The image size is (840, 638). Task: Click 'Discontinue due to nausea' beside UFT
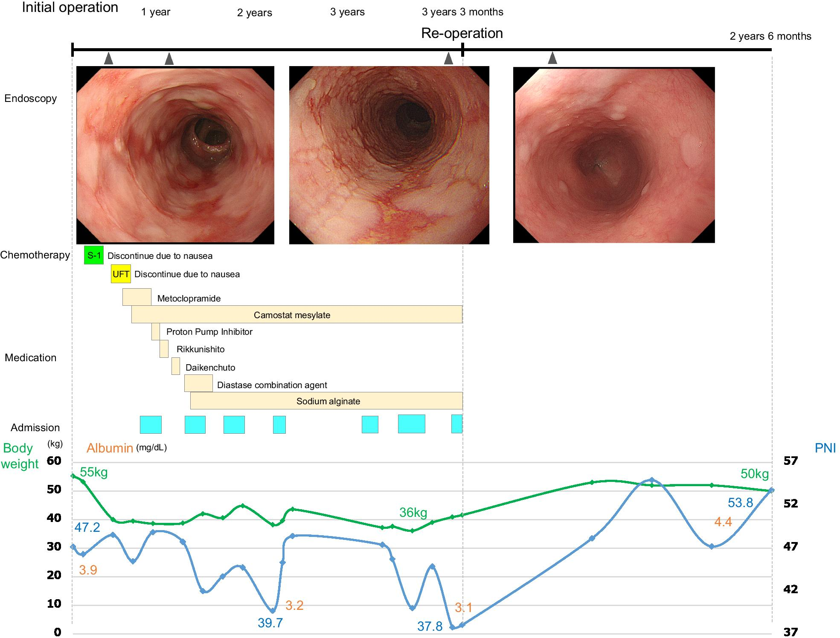pyautogui.click(x=187, y=274)
